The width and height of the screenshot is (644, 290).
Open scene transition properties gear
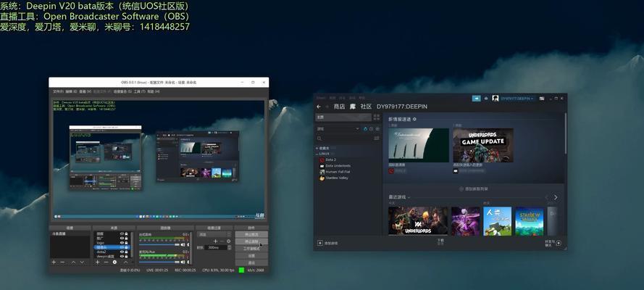pyautogui.click(x=228, y=241)
